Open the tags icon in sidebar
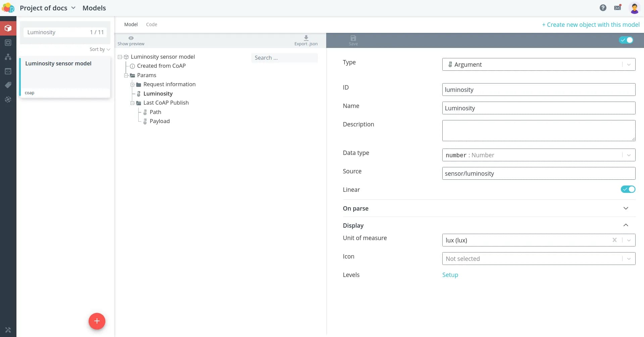The width and height of the screenshot is (644, 337). point(8,85)
